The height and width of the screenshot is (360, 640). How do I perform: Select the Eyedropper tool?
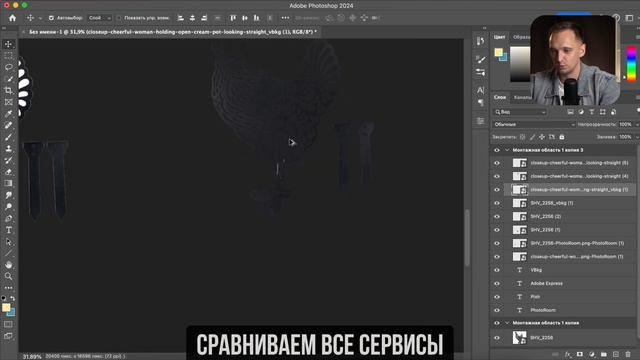pyautogui.click(x=9, y=113)
